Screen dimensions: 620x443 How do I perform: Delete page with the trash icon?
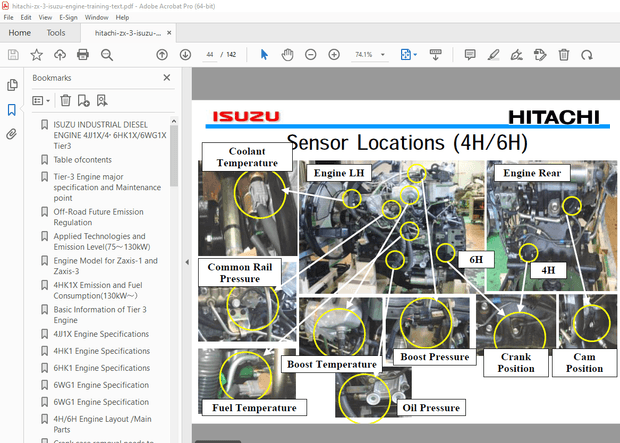click(564, 55)
